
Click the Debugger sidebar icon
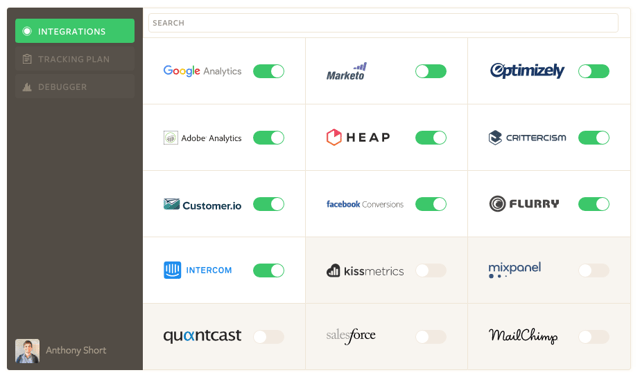[x=27, y=87]
